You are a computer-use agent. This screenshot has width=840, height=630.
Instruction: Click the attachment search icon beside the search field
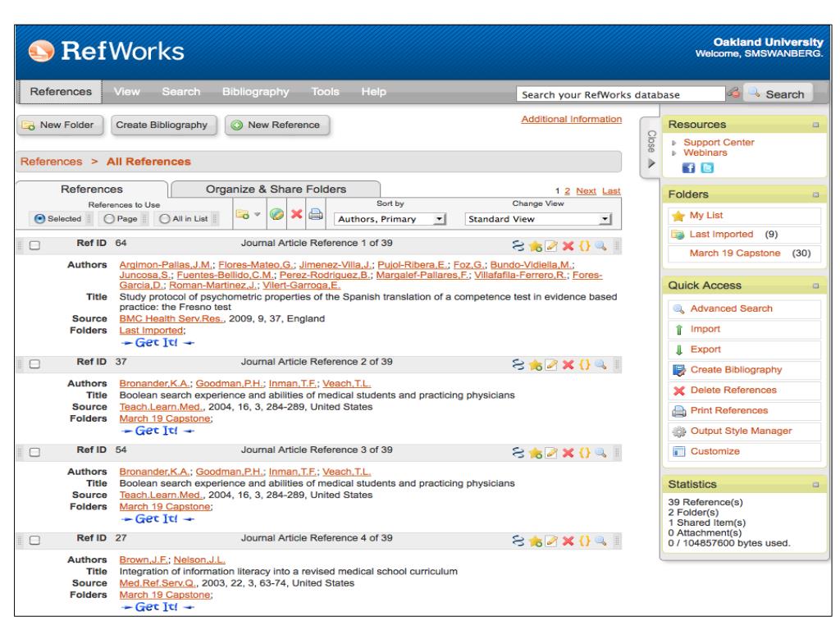point(733,93)
